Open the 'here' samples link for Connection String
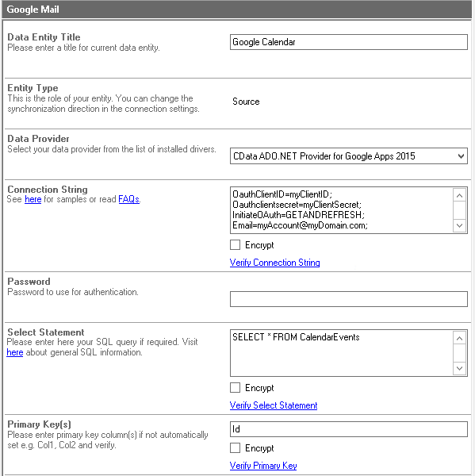 (33, 199)
